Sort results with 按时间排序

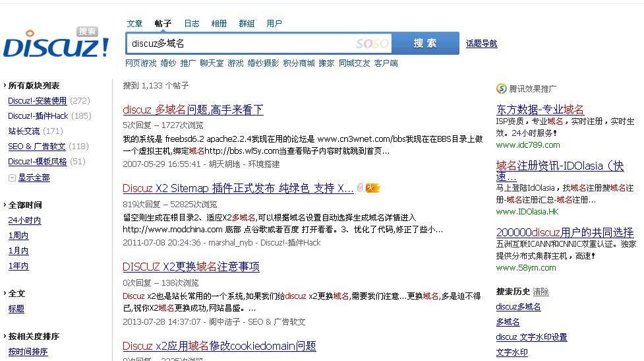[x=28, y=352]
